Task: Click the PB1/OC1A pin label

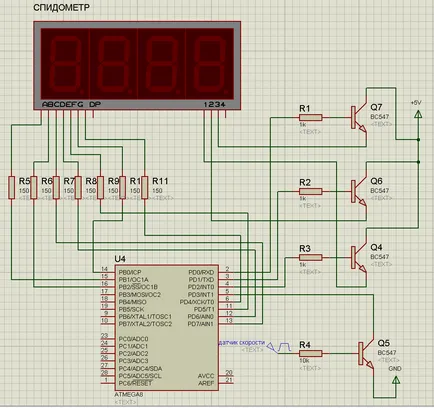Action: tap(134, 280)
